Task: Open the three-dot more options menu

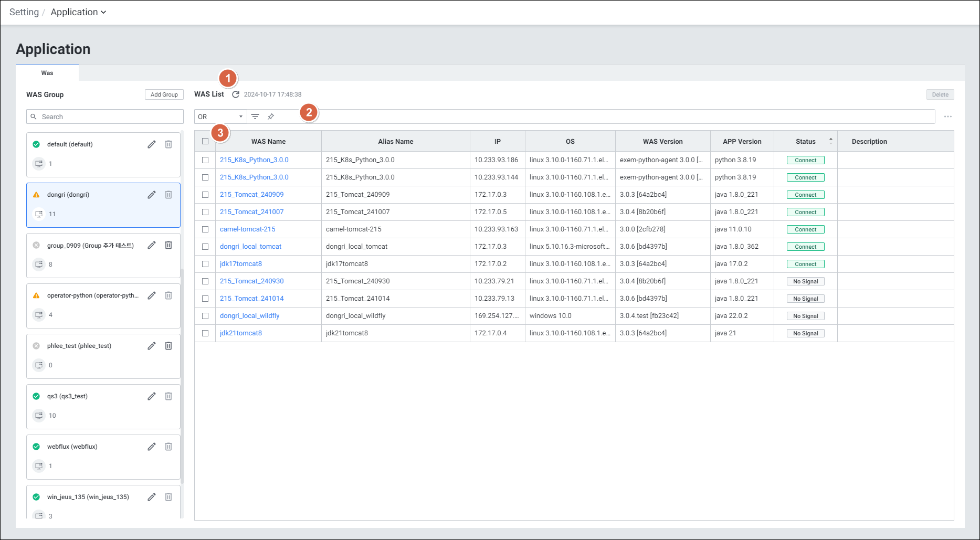Action: pyautogui.click(x=947, y=117)
